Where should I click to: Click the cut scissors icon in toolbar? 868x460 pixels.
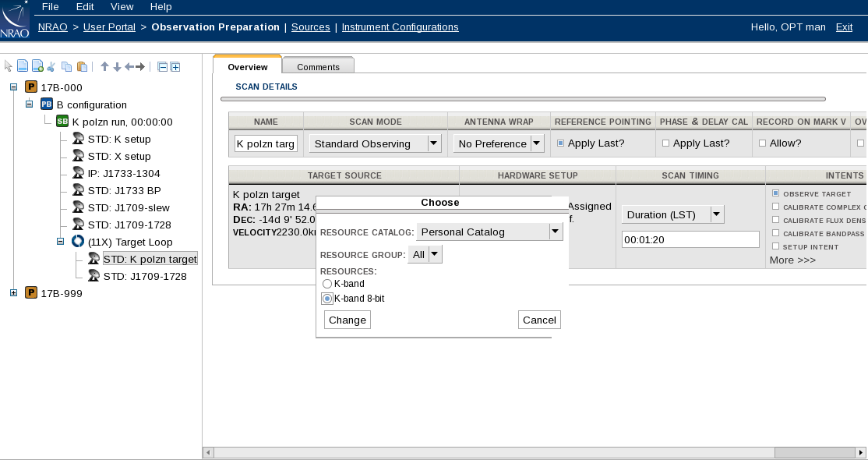pos(51,67)
